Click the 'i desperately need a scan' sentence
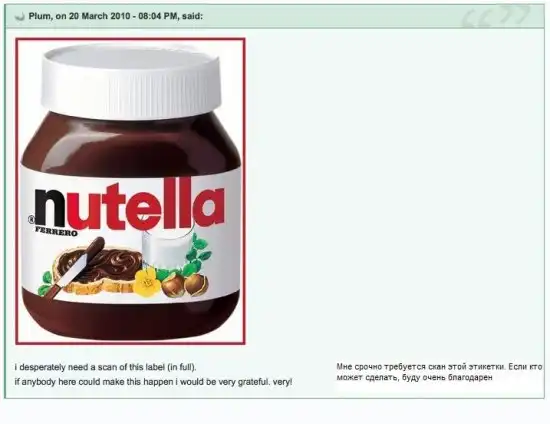 coord(106,367)
